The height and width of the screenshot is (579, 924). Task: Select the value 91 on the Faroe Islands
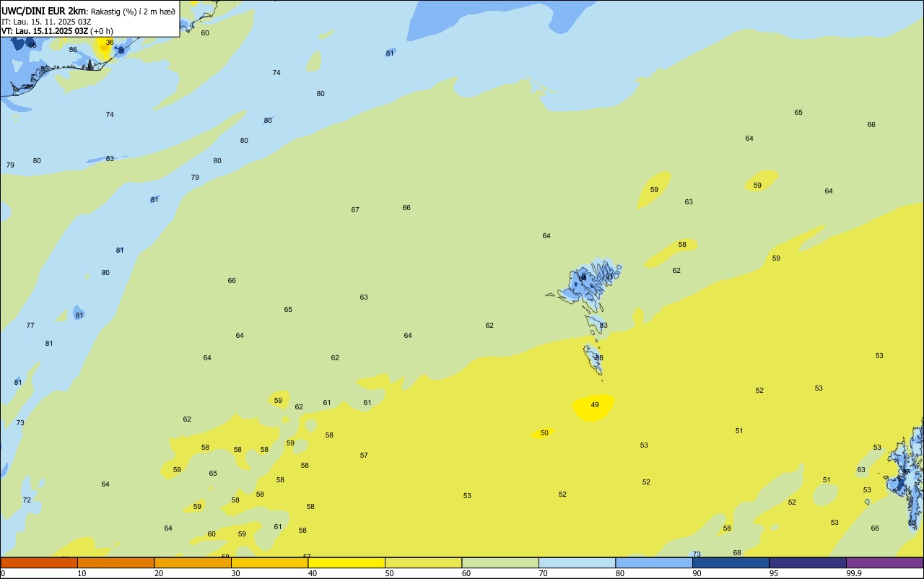coord(609,277)
